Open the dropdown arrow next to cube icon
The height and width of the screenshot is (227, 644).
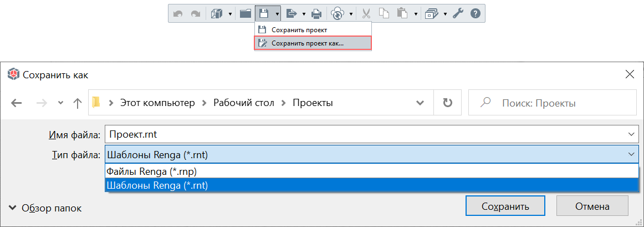pyautogui.click(x=230, y=14)
